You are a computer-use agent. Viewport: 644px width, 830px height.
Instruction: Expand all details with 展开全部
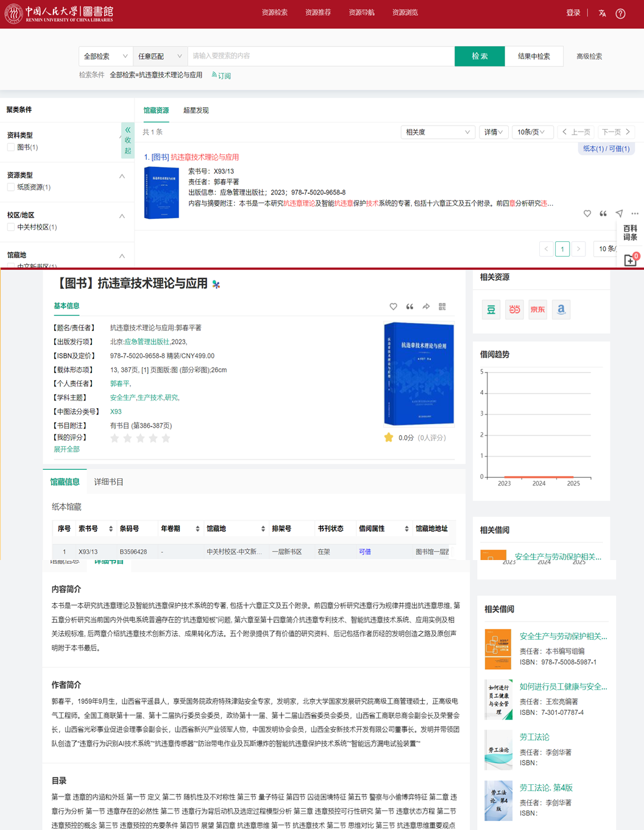pos(66,449)
